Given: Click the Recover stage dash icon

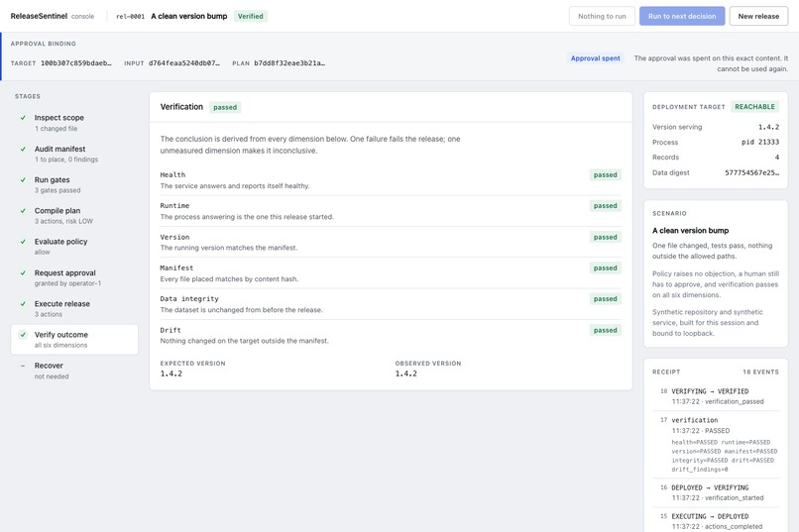Looking at the screenshot, I should [x=23, y=366].
